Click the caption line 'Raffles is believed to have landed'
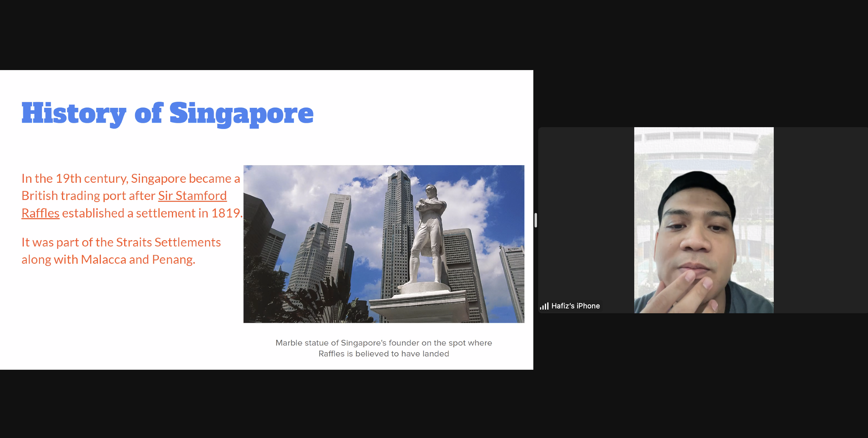The image size is (868, 438). click(384, 354)
